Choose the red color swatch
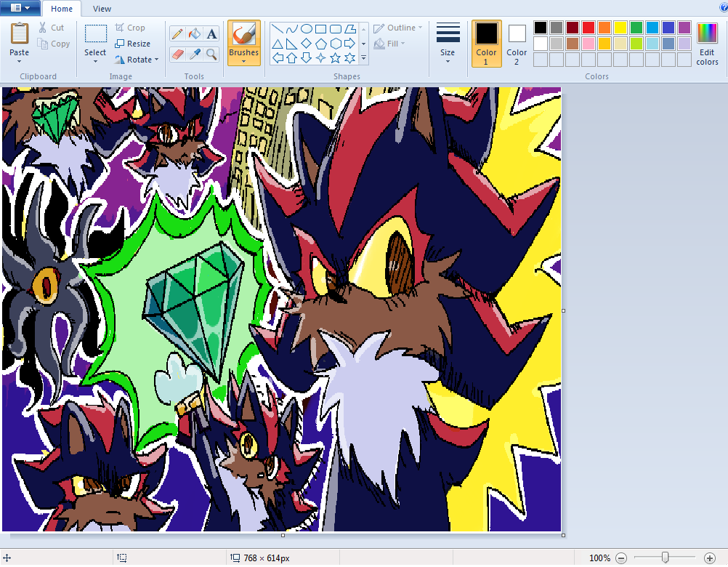 (x=589, y=28)
